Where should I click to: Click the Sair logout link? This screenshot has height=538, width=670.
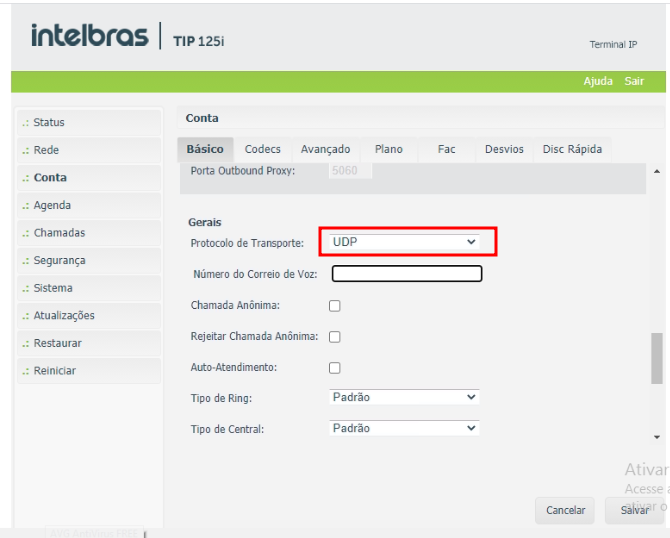click(x=634, y=81)
